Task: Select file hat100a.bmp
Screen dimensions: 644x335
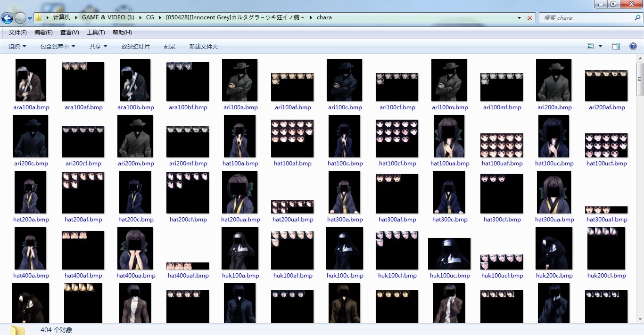Action: [x=240, y=136]
